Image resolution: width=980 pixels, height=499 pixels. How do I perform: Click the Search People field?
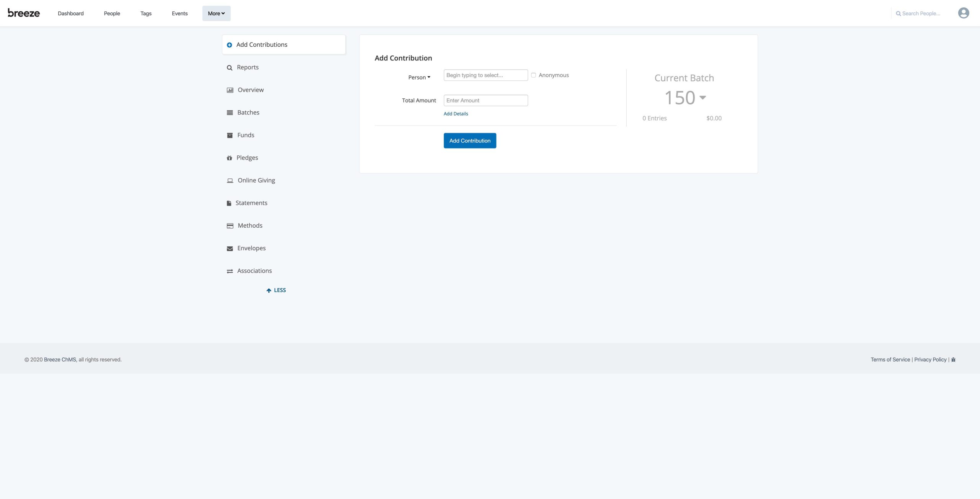pyautogui.click(x=921, y=13)
